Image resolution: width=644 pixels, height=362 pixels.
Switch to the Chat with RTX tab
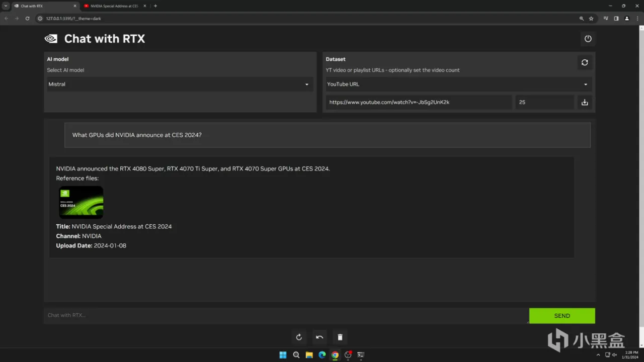pos(44,6)
